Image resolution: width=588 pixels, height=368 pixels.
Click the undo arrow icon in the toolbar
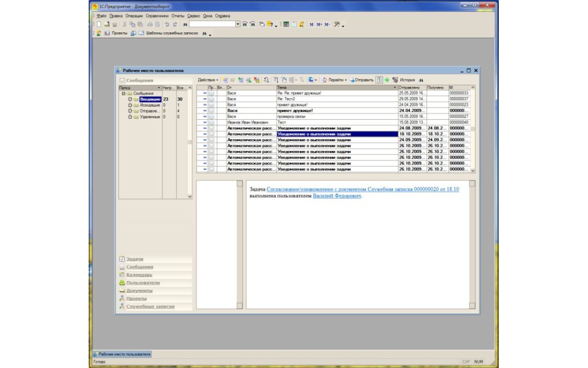(167, 24)
